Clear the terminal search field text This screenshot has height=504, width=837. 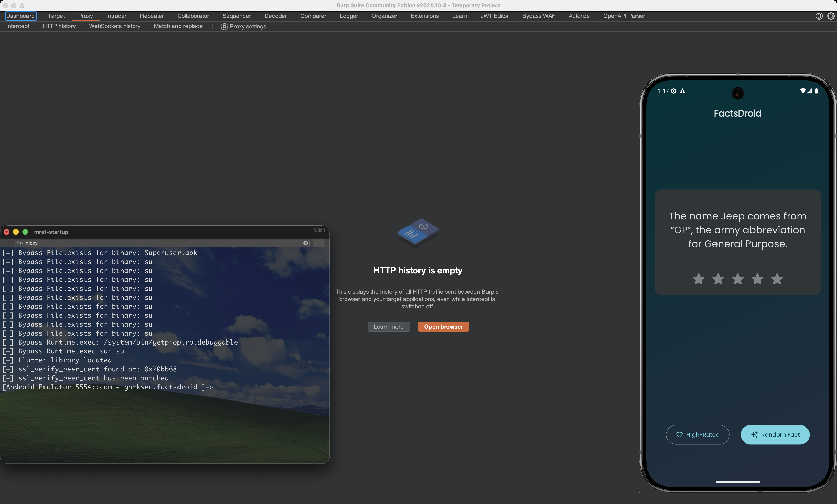coord(306,243)
